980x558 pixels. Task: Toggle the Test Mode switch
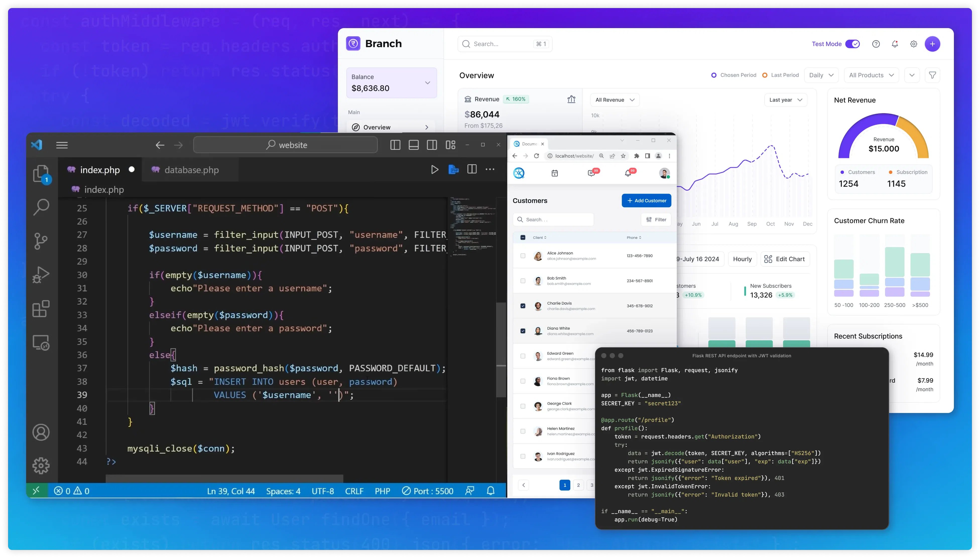852,44
